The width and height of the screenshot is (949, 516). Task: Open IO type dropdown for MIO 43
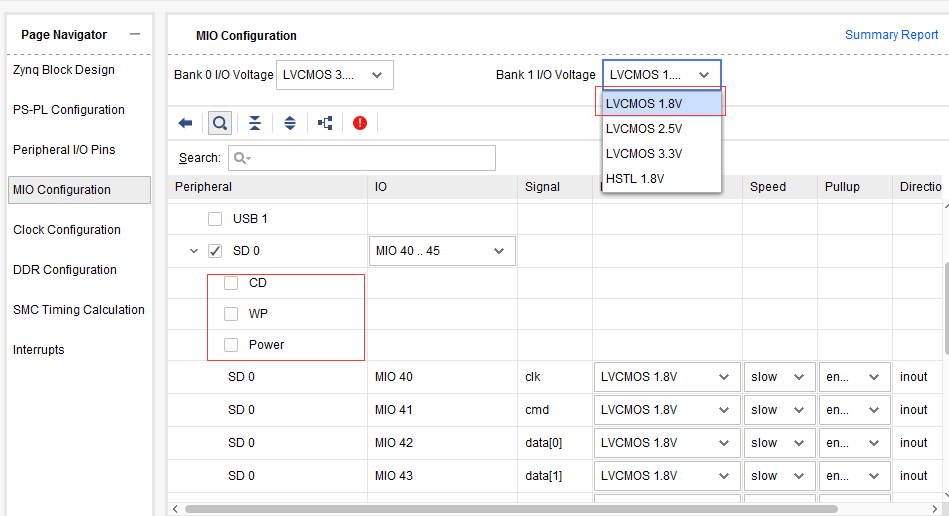(x=667, y=476)
